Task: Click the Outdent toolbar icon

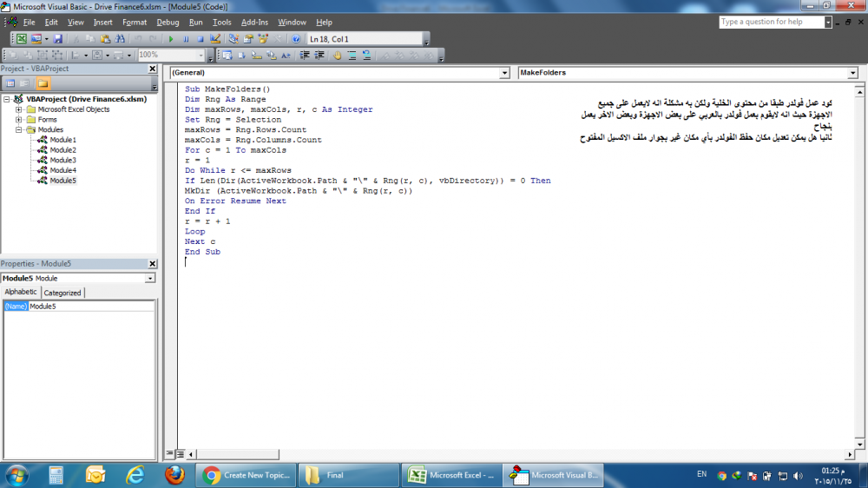Action: [x=319, y=56]
